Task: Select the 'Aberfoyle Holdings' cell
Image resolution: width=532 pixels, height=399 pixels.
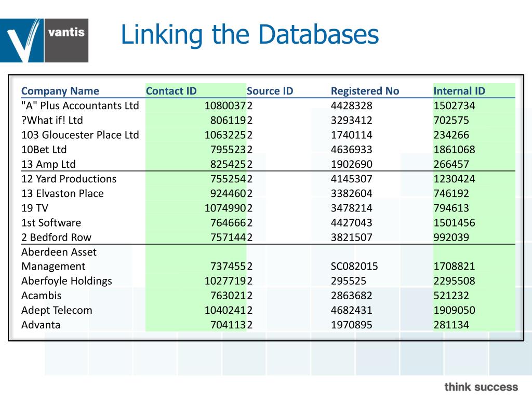Action: [x=66, y=281]
